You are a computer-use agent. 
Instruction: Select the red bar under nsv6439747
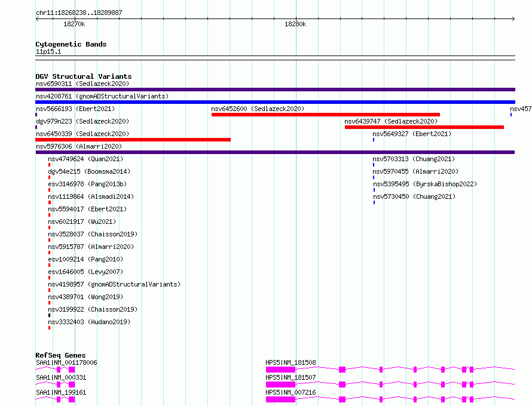tap(424, 127)
